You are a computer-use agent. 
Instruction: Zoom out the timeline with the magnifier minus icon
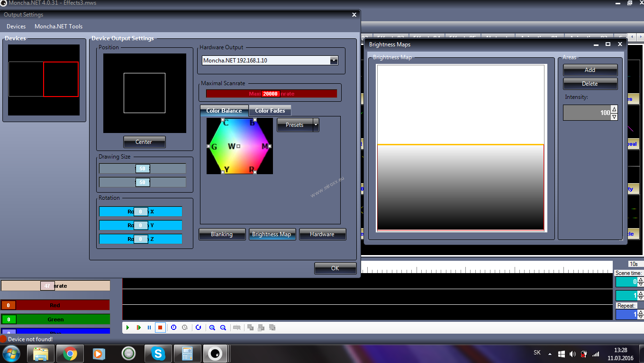click(x=223, y=327)
